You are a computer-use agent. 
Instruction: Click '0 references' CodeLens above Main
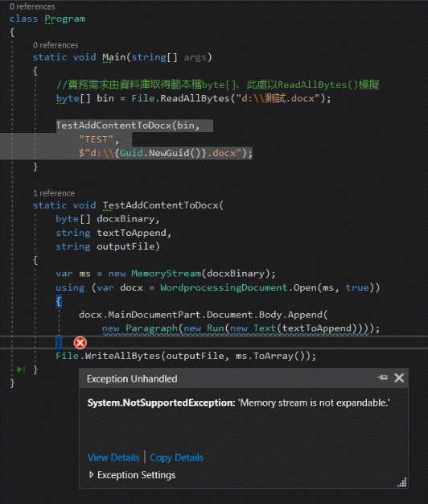[x=56, y=45]
